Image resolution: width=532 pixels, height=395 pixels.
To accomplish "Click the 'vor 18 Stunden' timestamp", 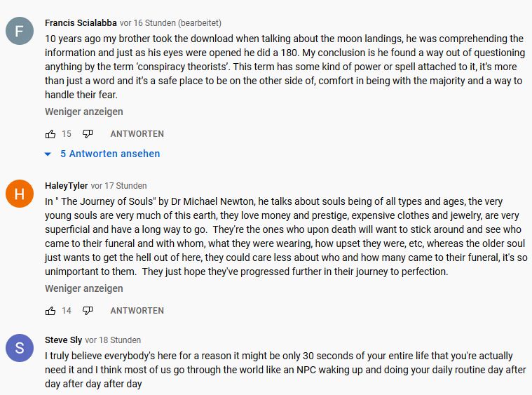I will coord(113,340).
